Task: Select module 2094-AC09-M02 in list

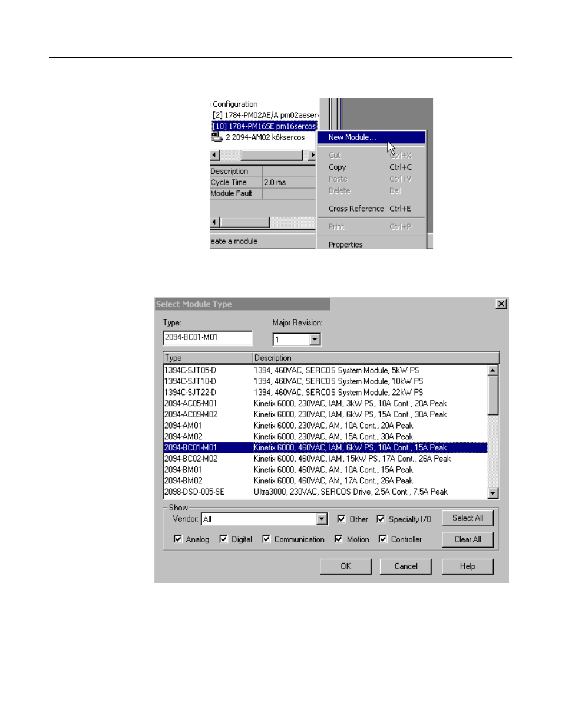Action: [x=325, y=414]
